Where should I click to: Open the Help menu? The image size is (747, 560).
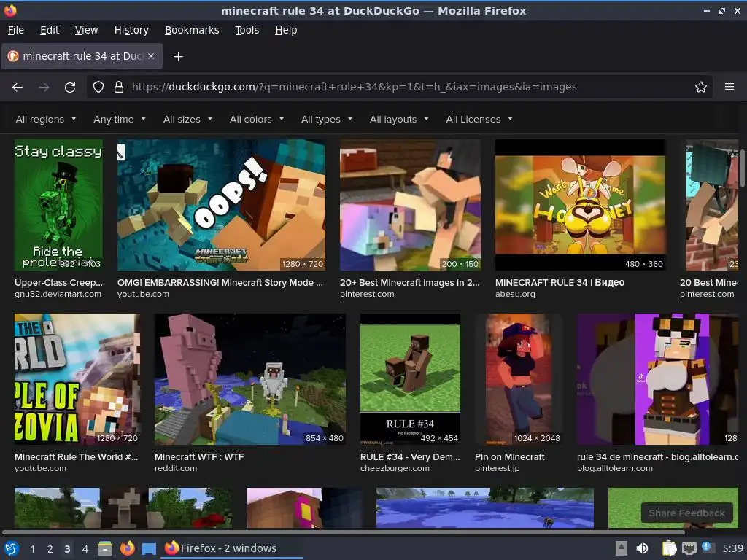[286, 30]
